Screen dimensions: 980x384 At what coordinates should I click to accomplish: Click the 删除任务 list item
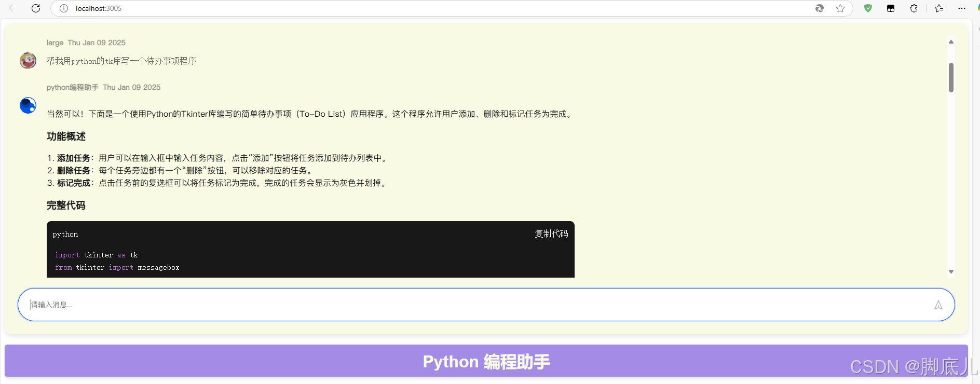pos(180,170)
